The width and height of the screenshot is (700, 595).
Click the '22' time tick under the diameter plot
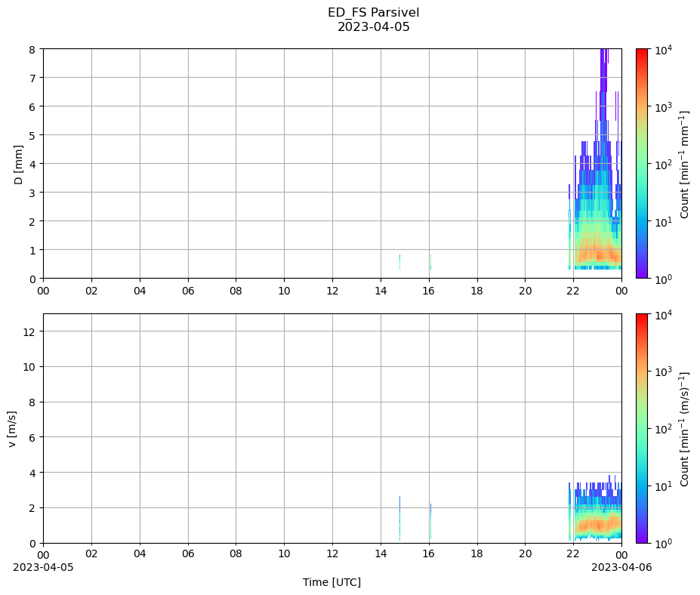573,291
